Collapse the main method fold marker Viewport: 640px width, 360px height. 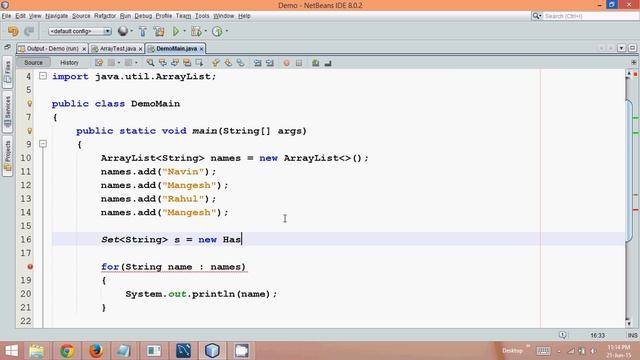pyautogui.click(x=43, y=144)
